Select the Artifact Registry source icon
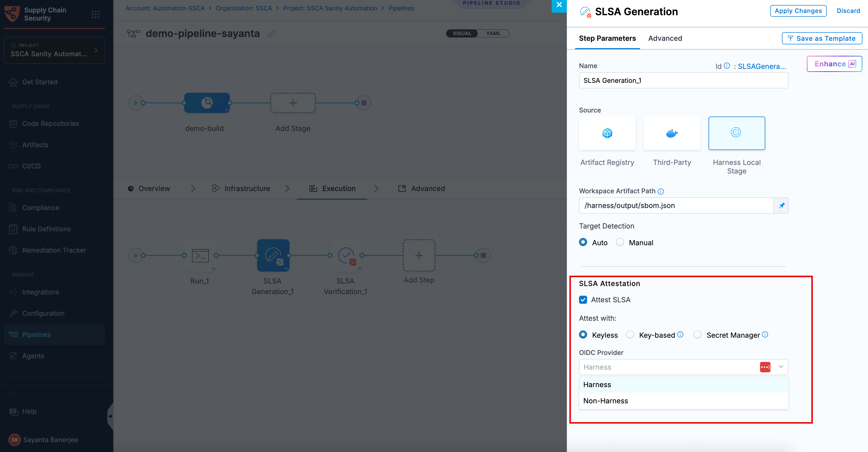Viewport: 868px width, 452px height. pos(607,133)
